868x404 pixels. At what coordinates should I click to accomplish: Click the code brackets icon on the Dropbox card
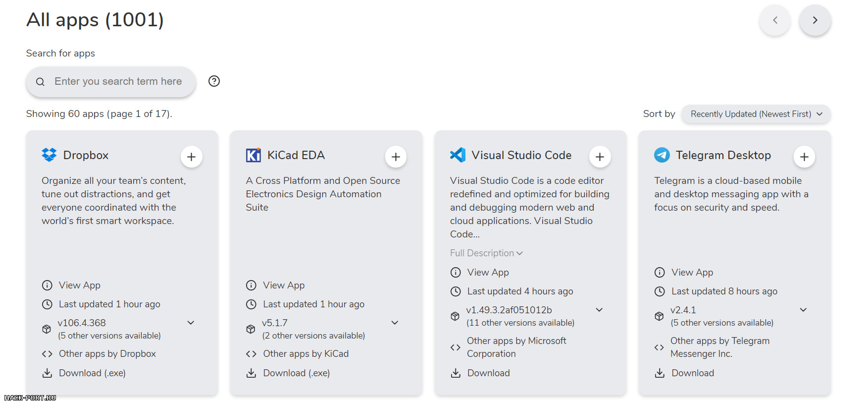47,354
